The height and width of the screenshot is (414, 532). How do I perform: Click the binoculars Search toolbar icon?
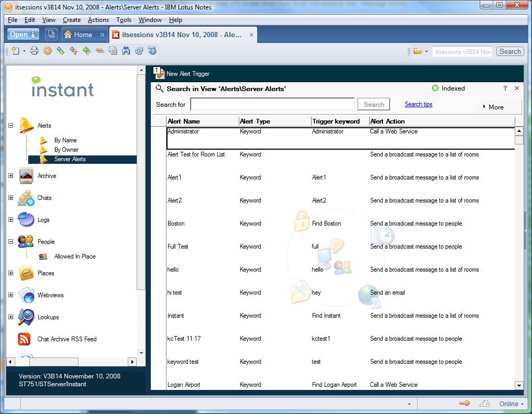(126, 51)
